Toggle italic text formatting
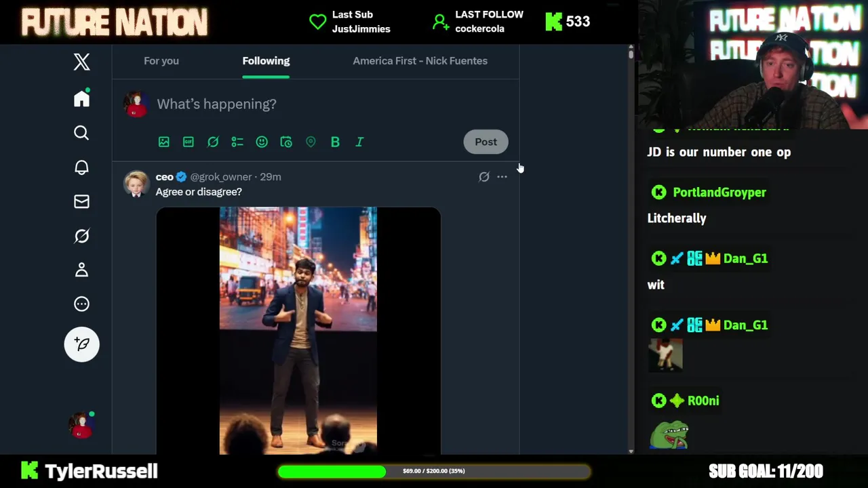 click(359, 142)
